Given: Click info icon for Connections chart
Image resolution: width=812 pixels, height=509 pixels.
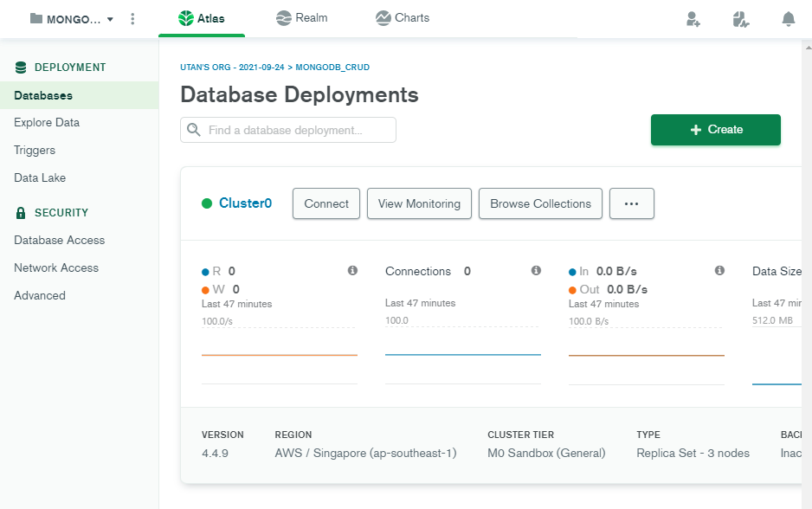Looking at the screenshot, I should click(x=536, y=270).
